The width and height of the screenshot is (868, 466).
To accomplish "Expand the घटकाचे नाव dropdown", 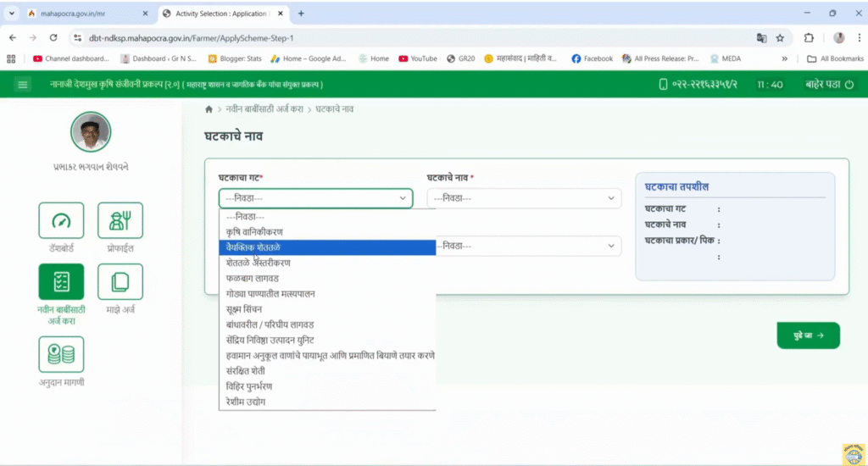I will tap(523, 198).
